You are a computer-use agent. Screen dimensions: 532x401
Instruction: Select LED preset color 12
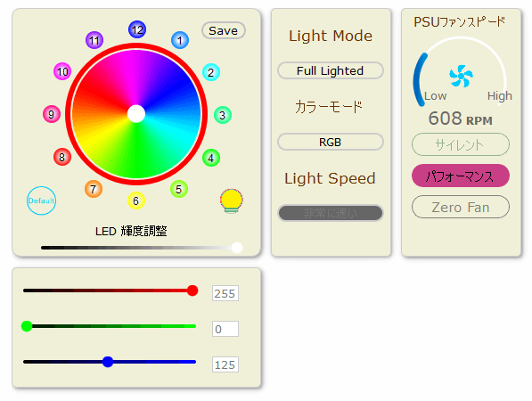(x=137, y=29)
